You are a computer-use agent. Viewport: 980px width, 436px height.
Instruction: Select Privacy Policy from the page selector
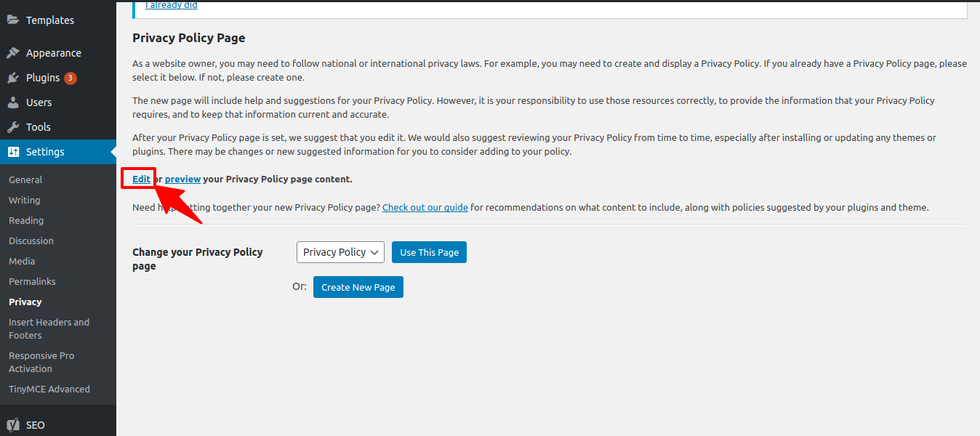(x=340, y=252)
